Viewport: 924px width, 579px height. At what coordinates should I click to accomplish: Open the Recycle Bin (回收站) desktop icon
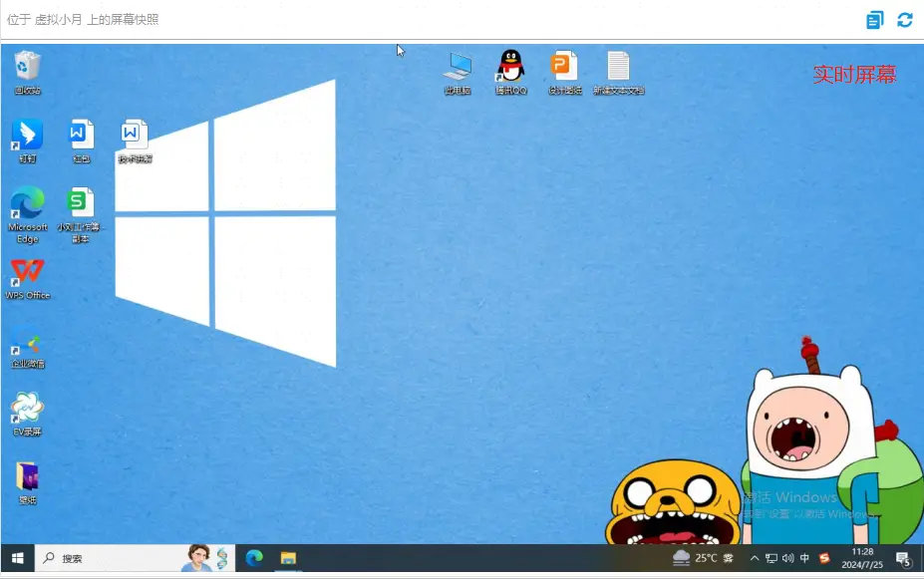(27, 72)
